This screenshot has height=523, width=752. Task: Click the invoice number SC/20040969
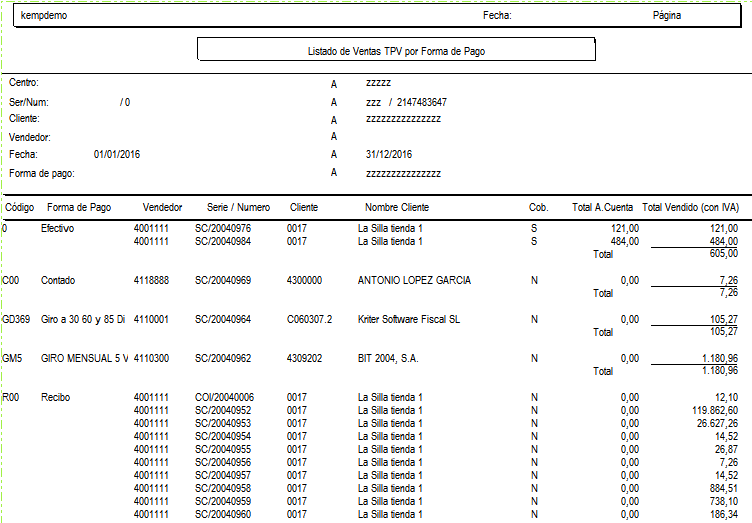(223, 280)
